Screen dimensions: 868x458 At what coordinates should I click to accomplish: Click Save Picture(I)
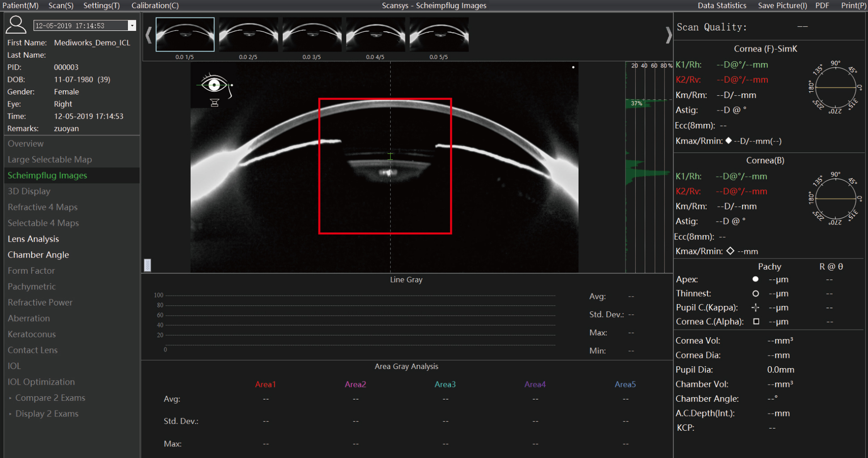(x=783, y=5)
